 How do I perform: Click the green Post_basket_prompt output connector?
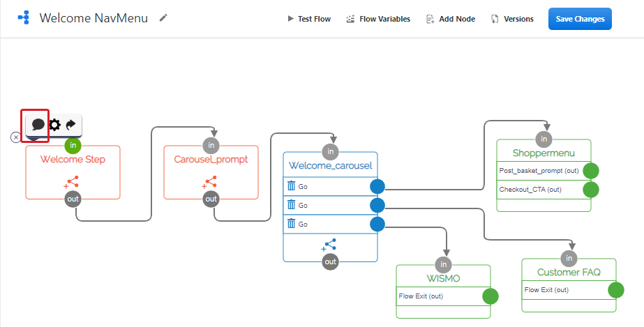point(591,171)
